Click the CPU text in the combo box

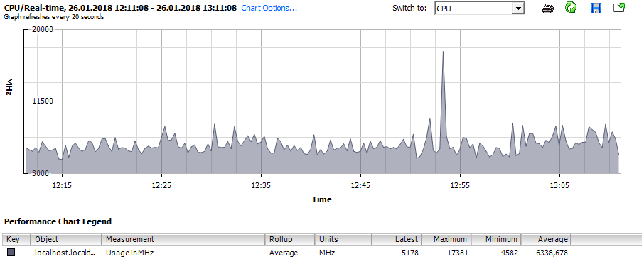coord(444,9)
